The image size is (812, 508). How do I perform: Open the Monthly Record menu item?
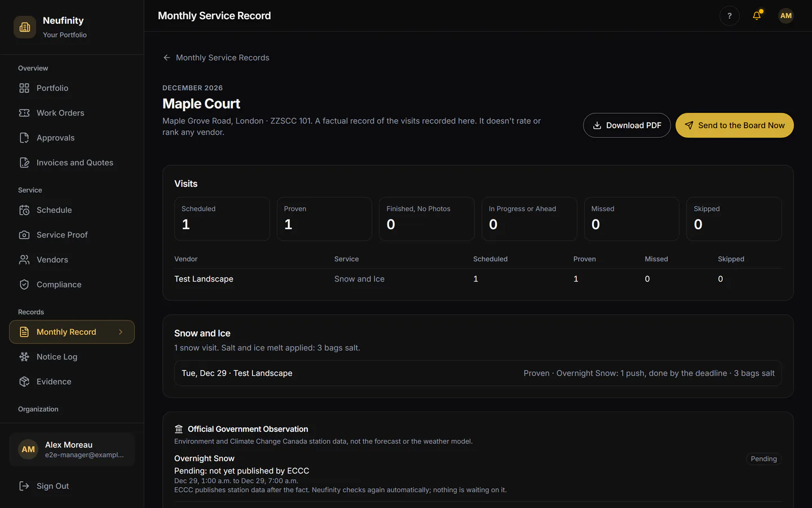[x=72, y=332]
